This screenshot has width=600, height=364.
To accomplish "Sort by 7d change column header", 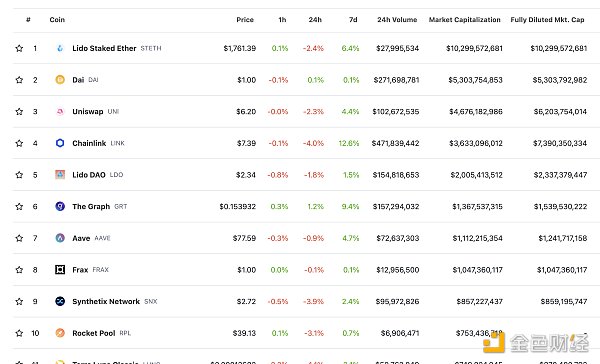I will [x=353, y=20].
